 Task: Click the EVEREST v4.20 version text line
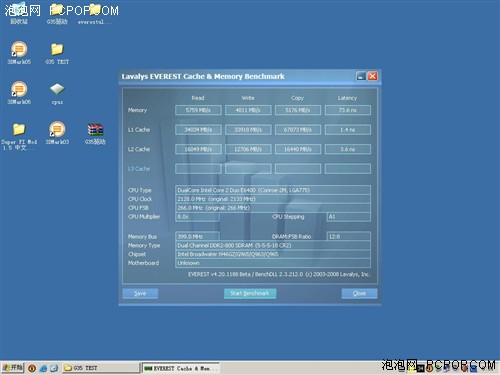point(279,274)
